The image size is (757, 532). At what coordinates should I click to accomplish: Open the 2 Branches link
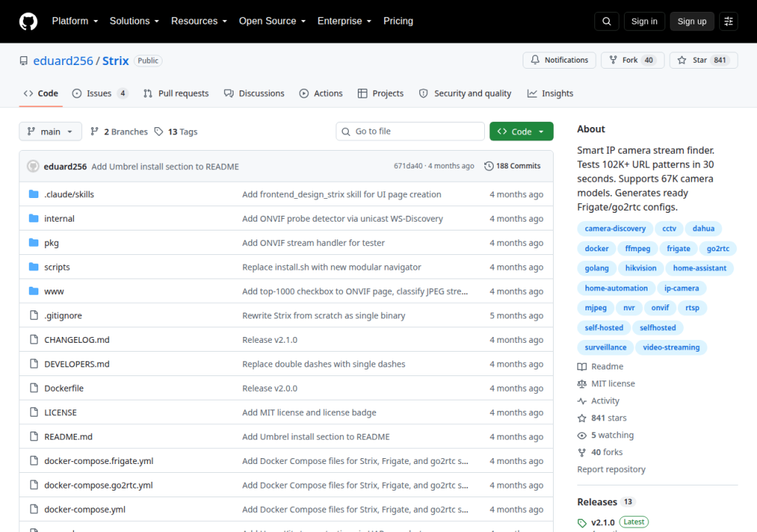click(x=119, y=132)
